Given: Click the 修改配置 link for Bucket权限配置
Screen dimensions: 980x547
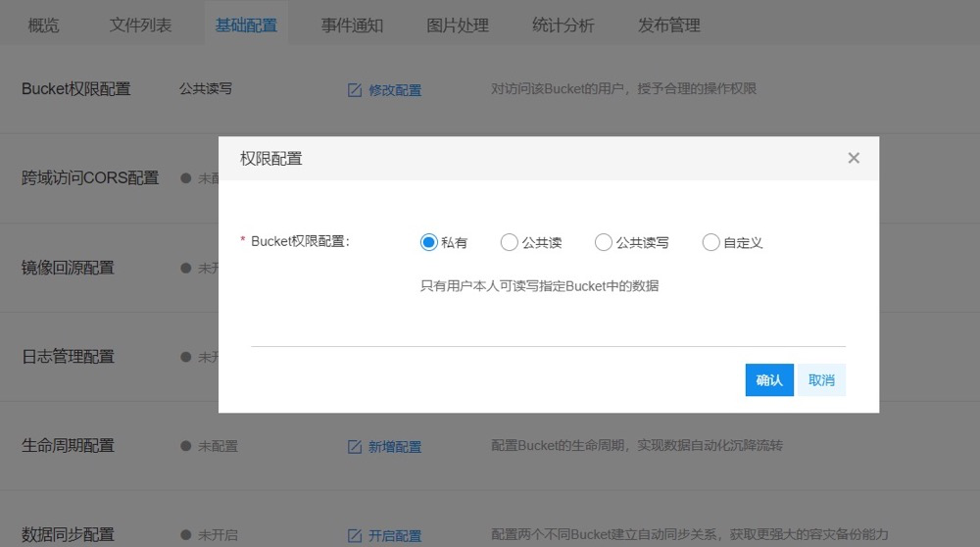Looking at the screenshot, I should coord(395,90).
